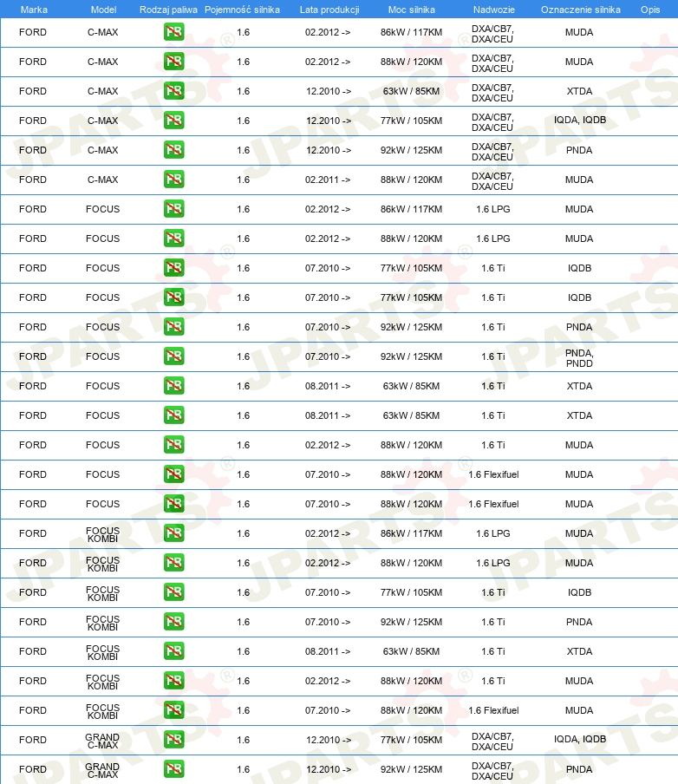Click fuel icon for FOCUS 88kW/120KM 1.6 LPG (not KOMBI)
The image size is (678, 784).
coord(174,238)
